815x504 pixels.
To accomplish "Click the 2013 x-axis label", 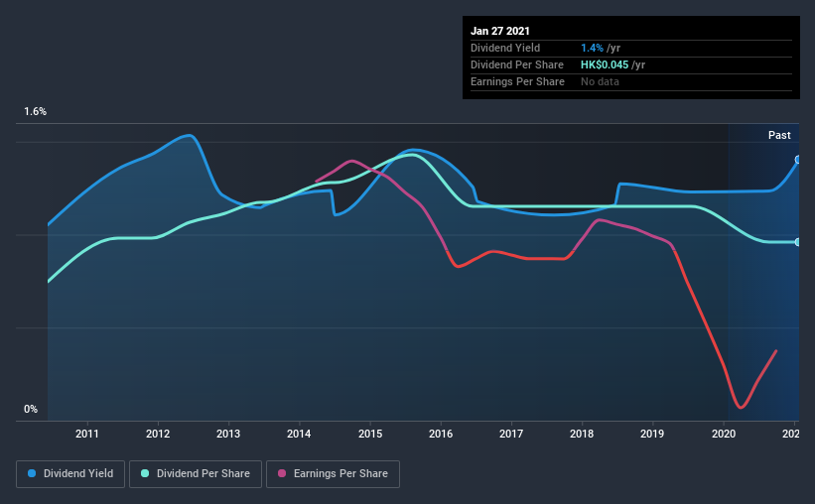I will [x=228, y=434].
